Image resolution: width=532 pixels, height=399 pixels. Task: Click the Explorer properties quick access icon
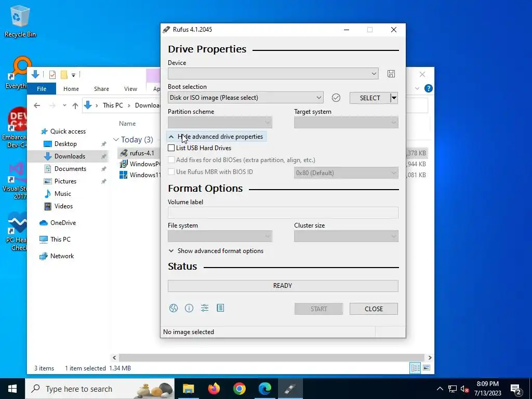point(52,74)
